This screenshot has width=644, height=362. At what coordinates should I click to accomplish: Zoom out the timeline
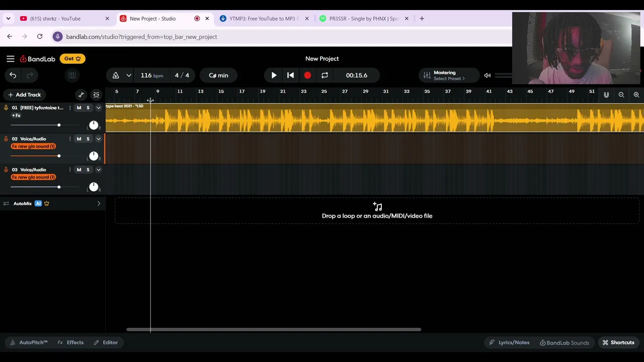click(621, 95)
